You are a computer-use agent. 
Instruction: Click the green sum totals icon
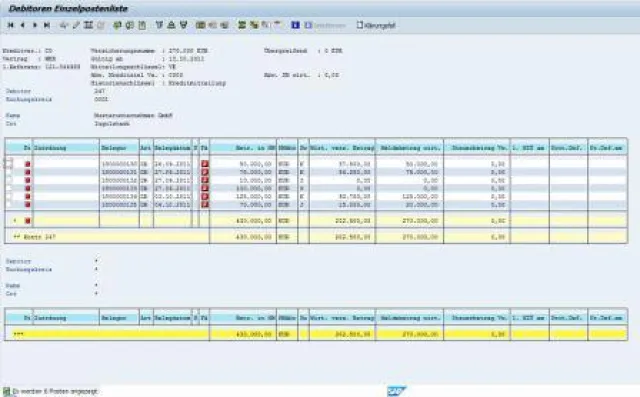coord(242,25)
